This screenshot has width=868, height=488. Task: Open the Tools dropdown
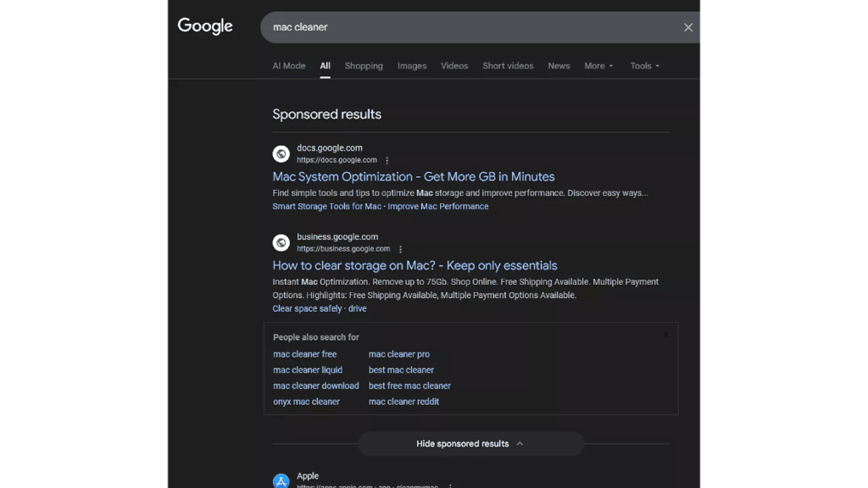tap(644, 66)
